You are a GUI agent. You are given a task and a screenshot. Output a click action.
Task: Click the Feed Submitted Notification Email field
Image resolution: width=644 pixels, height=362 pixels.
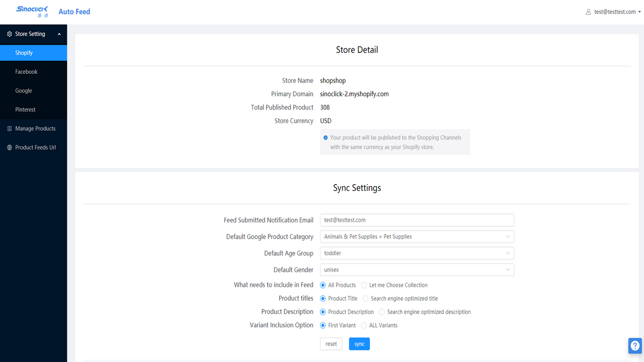click(x=417, y=220)
